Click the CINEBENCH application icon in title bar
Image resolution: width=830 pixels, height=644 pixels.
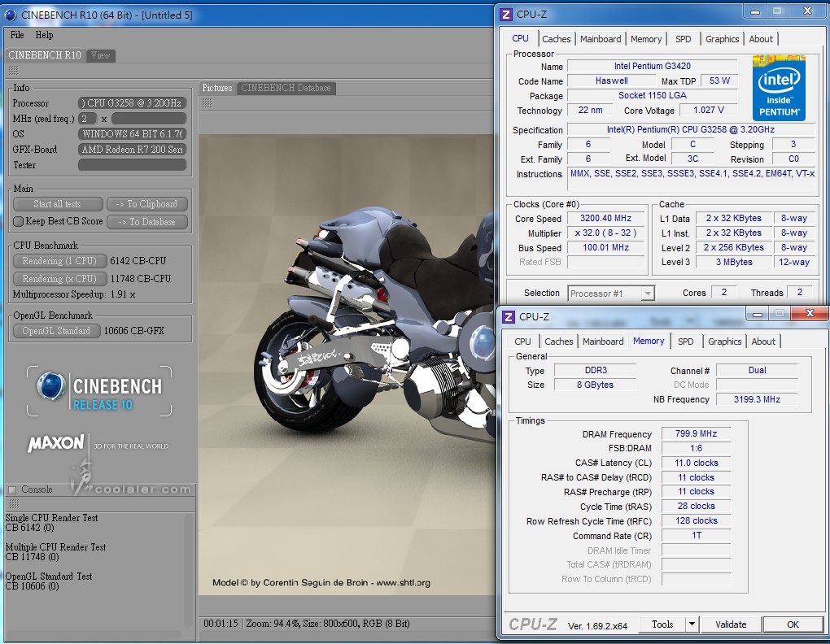point(10,15)
